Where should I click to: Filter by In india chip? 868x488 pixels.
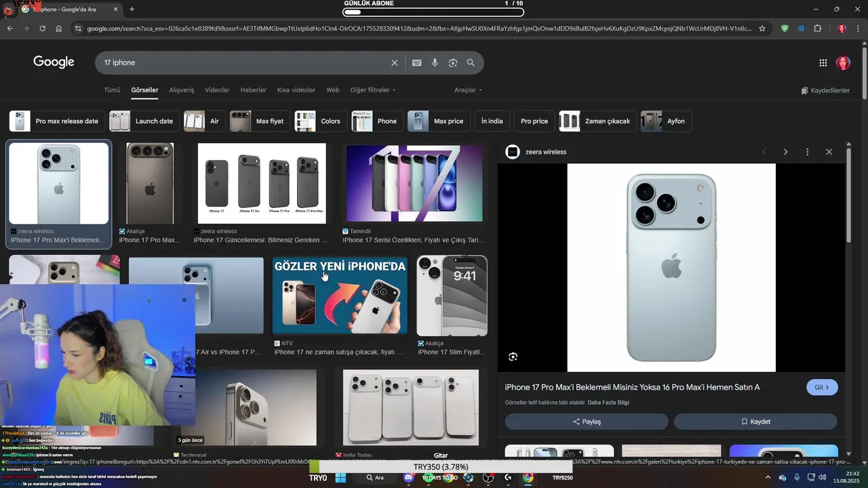[492, 121]
